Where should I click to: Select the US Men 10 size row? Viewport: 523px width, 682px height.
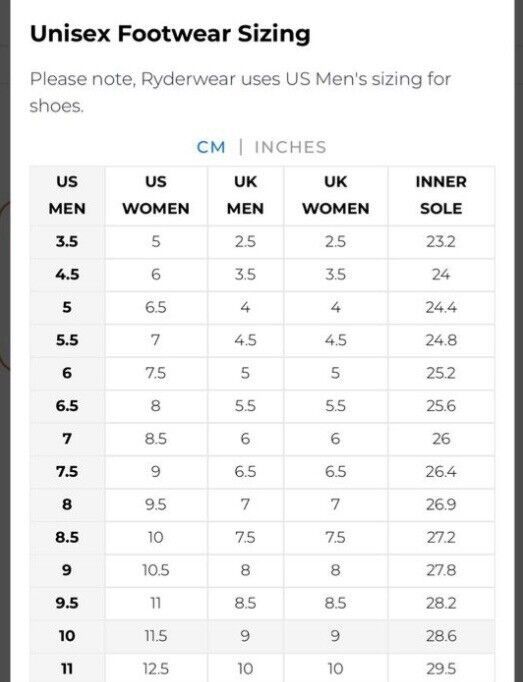262,636
